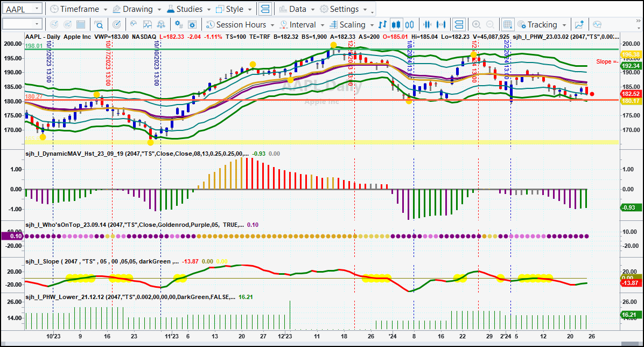Click the chart search magnifier icon
This screenshot has height=347, width=644.
tap(99, 25)
